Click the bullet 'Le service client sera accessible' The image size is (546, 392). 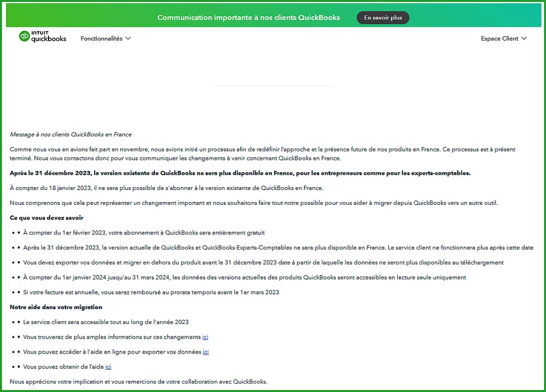[x=106, y=322]
